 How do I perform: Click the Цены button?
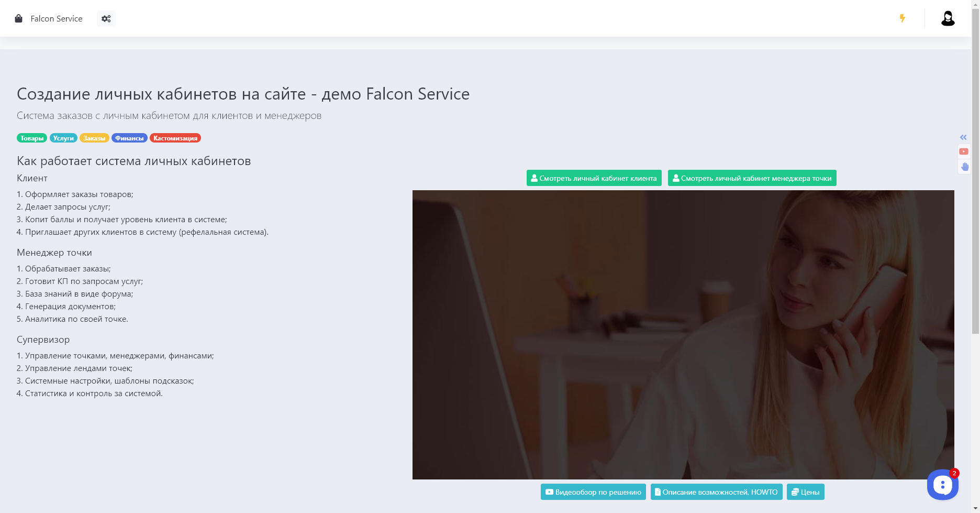[x=805, y=492]
